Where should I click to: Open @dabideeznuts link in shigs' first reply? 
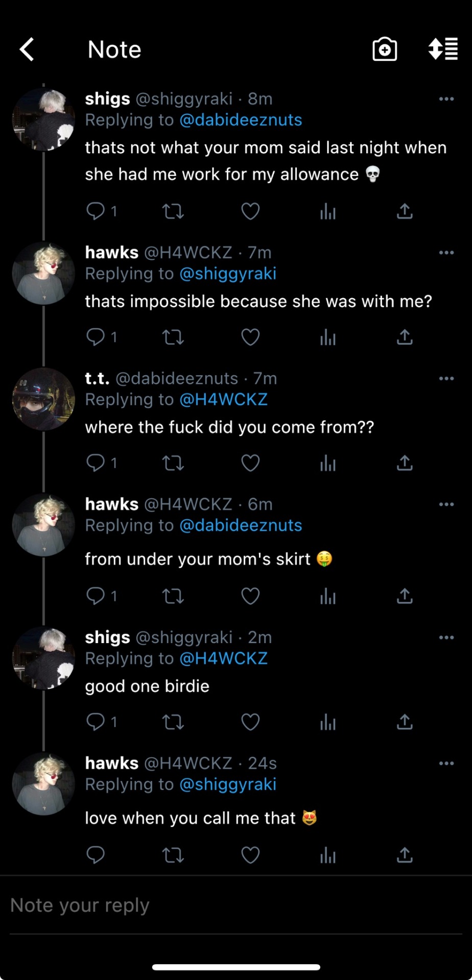click(241, 120)
